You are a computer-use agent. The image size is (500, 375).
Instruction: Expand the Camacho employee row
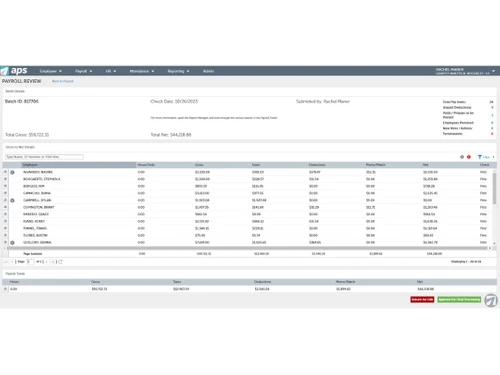pos(5,193)
